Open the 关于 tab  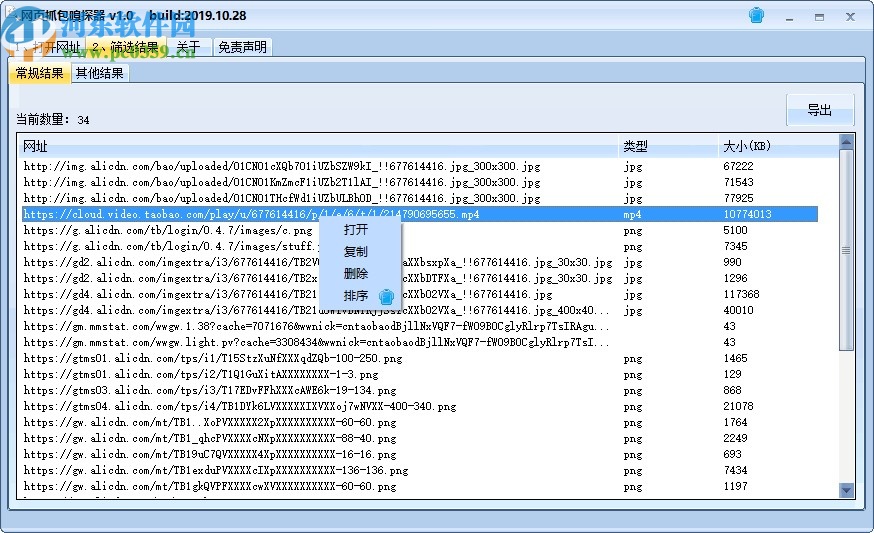point(189,47)
